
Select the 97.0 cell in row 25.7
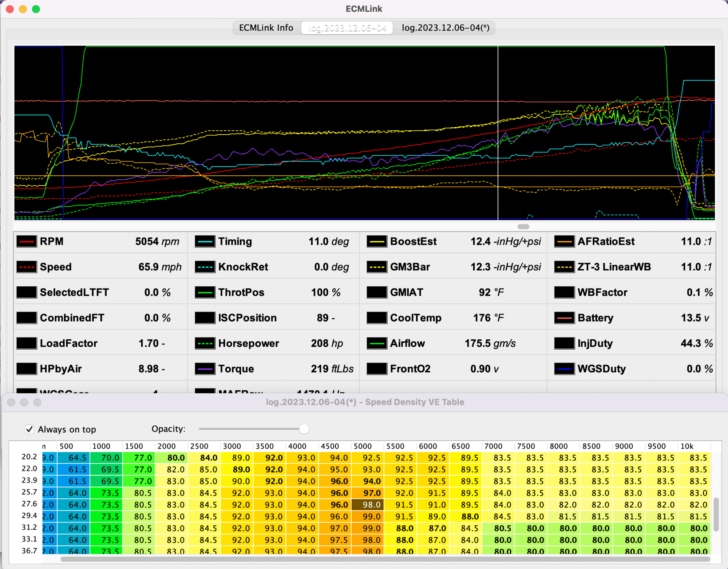coord(368,493)
